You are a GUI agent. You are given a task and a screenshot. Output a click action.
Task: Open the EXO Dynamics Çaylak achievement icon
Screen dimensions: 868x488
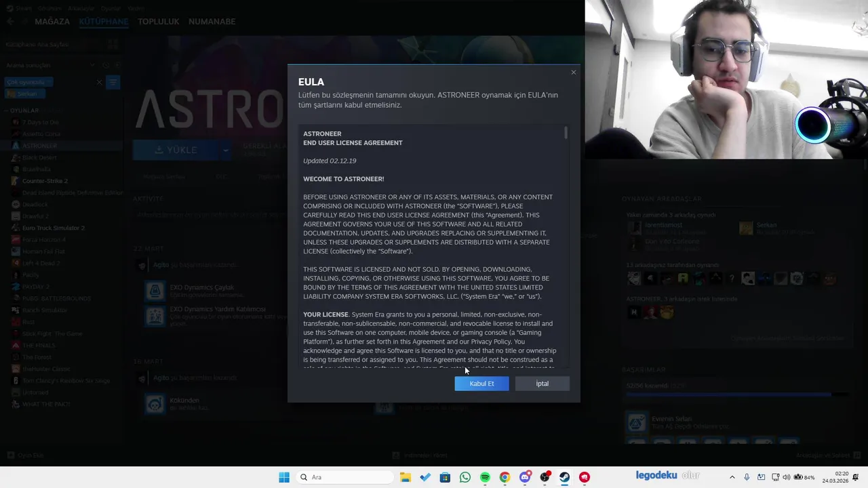pos(155,291)
